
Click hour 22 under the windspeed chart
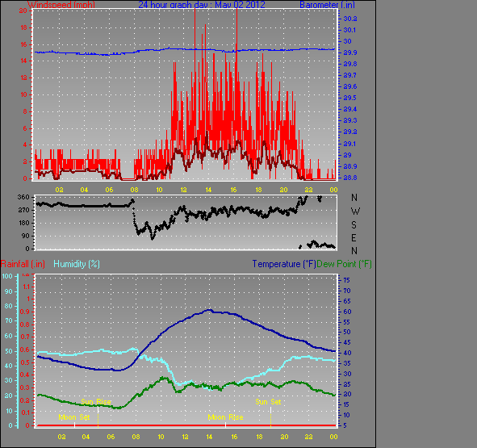(x=309, y=190)
